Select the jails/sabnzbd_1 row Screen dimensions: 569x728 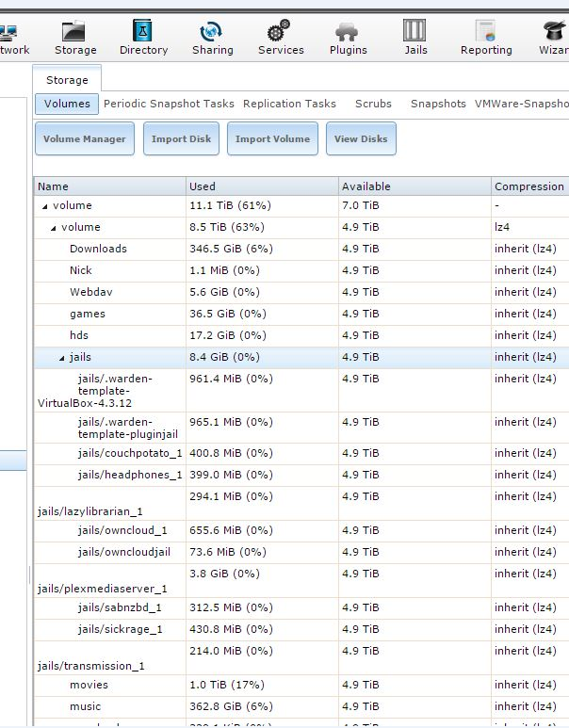[x=301, y=607]
